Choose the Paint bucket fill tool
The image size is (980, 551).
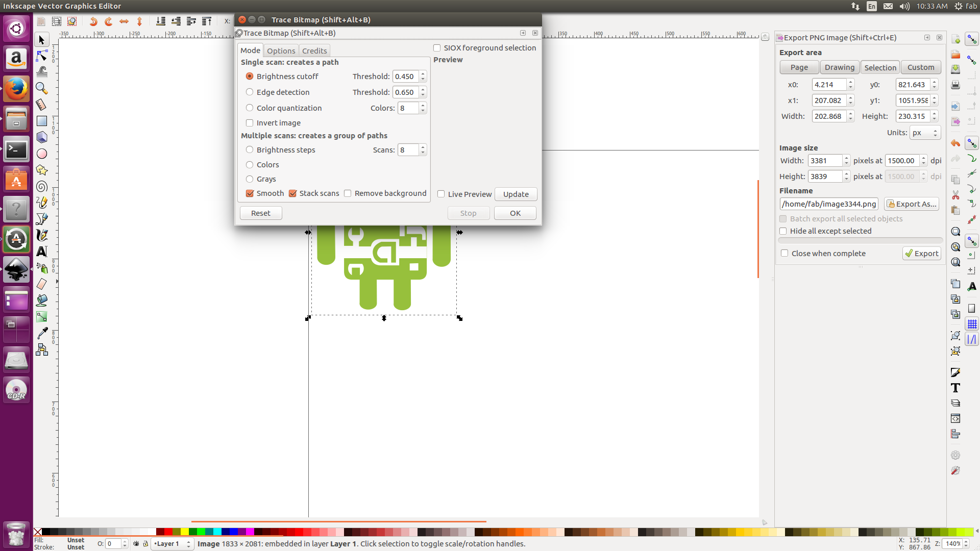point(42,300)
